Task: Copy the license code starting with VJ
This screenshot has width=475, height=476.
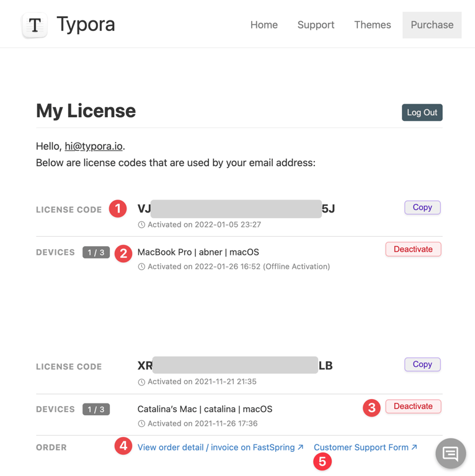Action: 422,208
